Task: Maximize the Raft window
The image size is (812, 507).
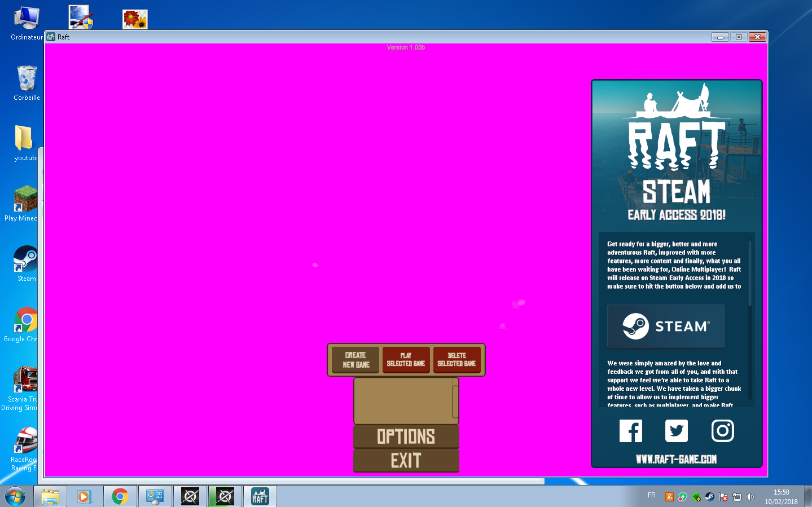Action: coord(739,37)
